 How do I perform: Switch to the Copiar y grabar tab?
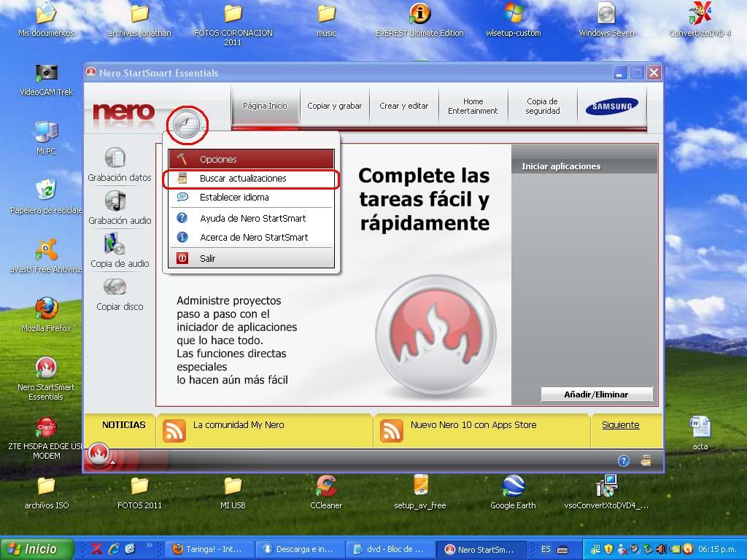point(334,106)
